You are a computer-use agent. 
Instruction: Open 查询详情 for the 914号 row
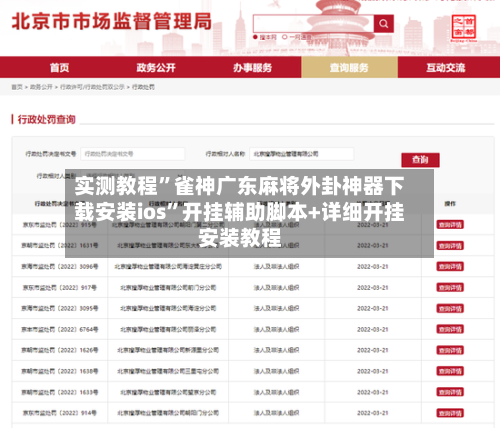[x=450, y=413]
